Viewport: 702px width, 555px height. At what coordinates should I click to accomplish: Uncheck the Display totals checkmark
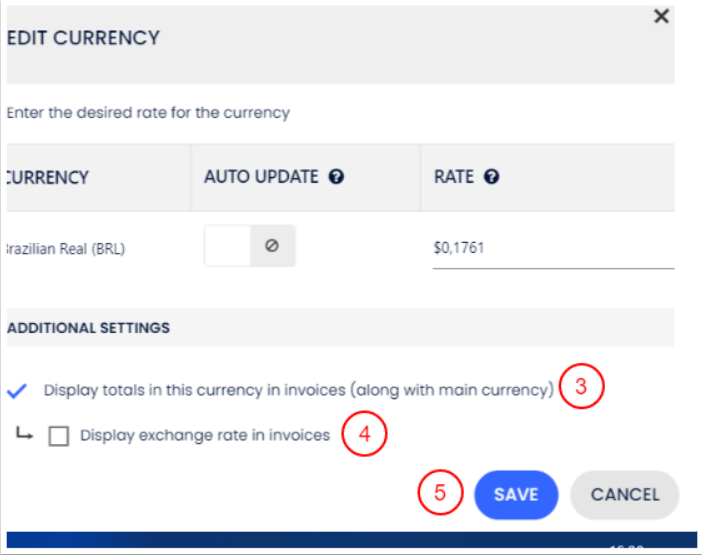pos(17,390)
